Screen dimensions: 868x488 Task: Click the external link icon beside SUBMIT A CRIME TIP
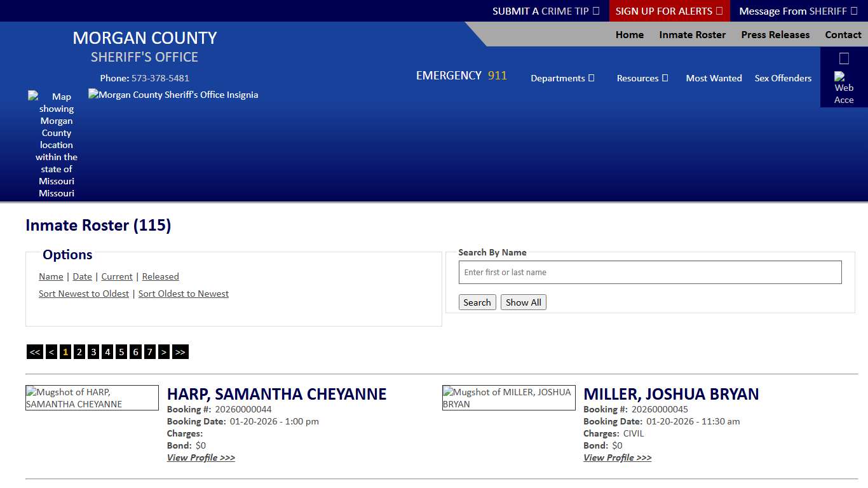595,11
